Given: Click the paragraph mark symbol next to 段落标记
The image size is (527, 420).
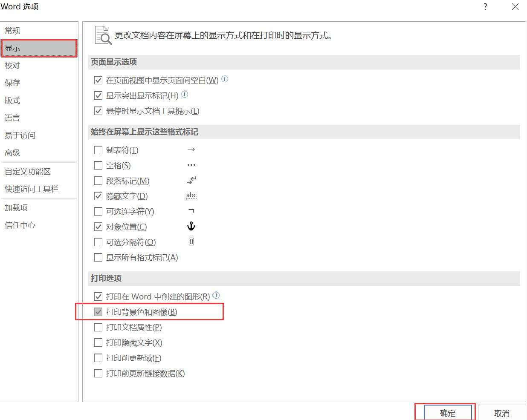Looking at the screenshot, I should (191, 180).
